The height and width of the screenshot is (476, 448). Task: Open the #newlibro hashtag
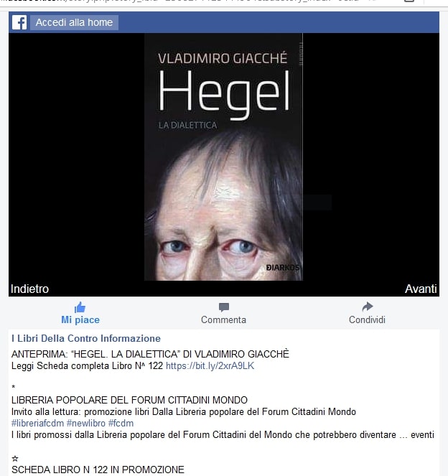pyautogui.click(x=86, y=423)
